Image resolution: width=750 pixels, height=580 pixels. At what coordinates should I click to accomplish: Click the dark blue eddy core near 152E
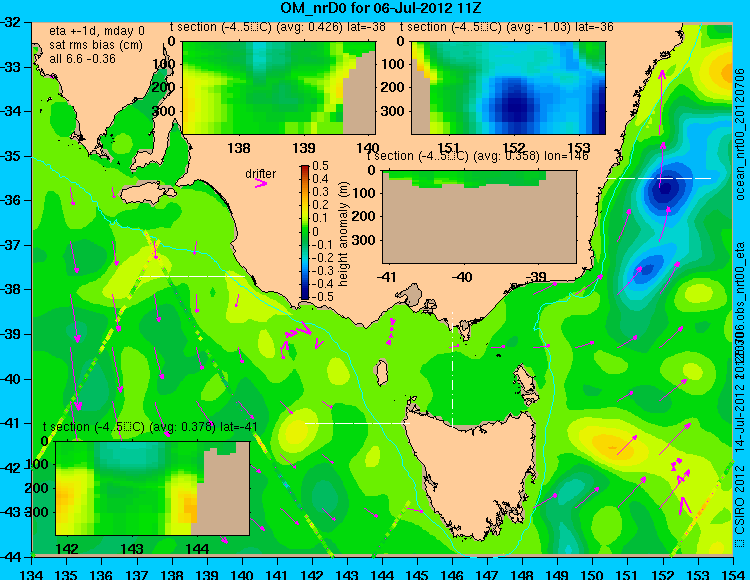coord(664,188)
